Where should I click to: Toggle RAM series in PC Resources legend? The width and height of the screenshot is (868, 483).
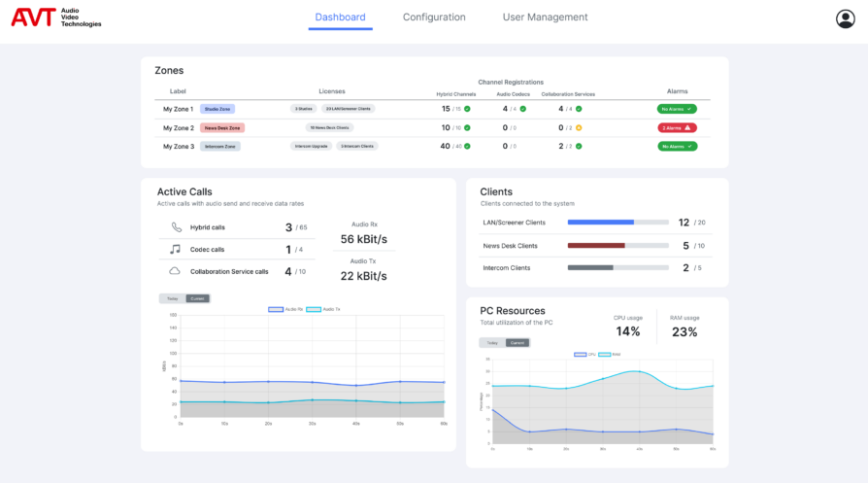pos(610,355)
